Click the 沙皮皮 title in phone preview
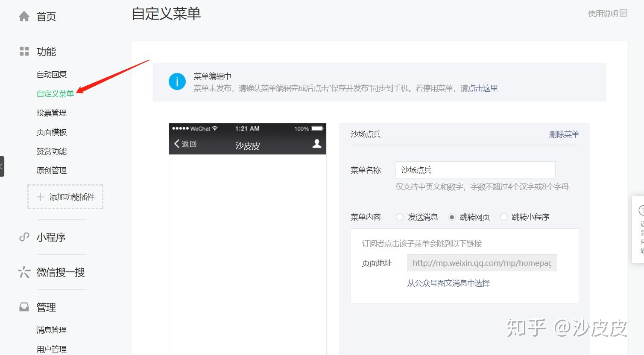 point(248,146)
